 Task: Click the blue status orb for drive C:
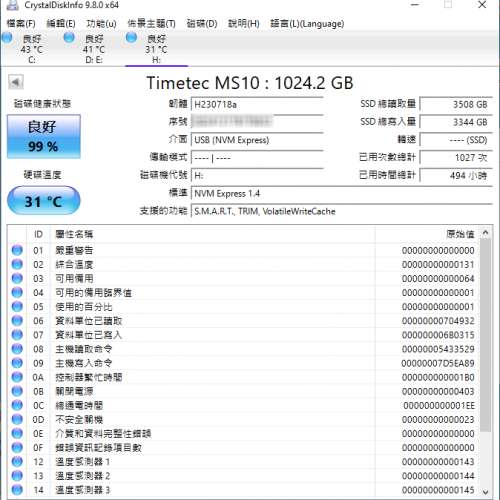click(7, 38)
